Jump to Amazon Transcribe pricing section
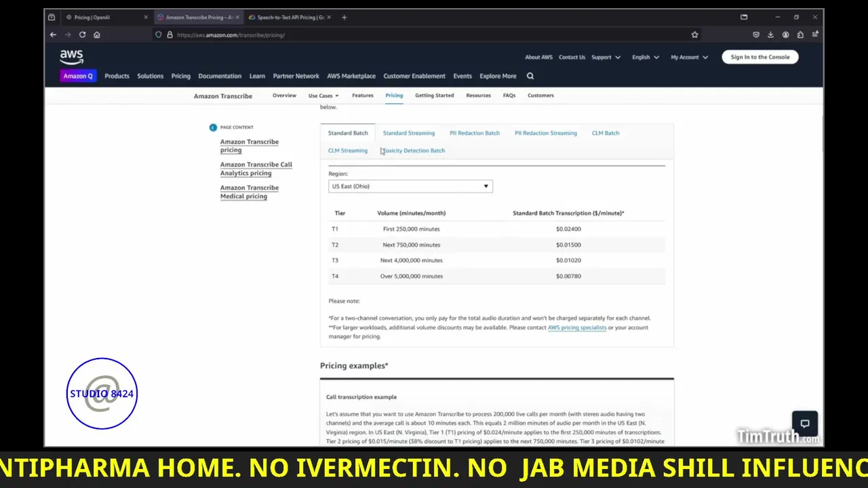 pos(250,146)
